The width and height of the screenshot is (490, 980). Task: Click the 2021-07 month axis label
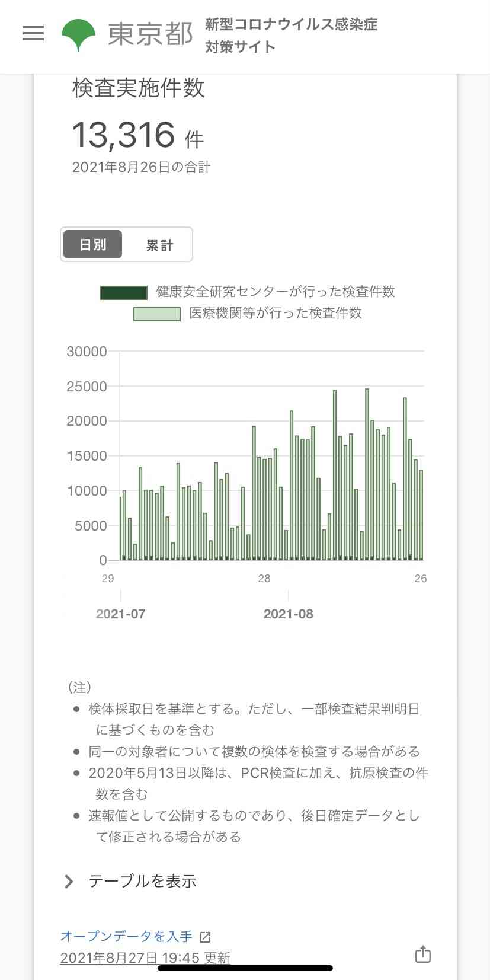point(120,614)
